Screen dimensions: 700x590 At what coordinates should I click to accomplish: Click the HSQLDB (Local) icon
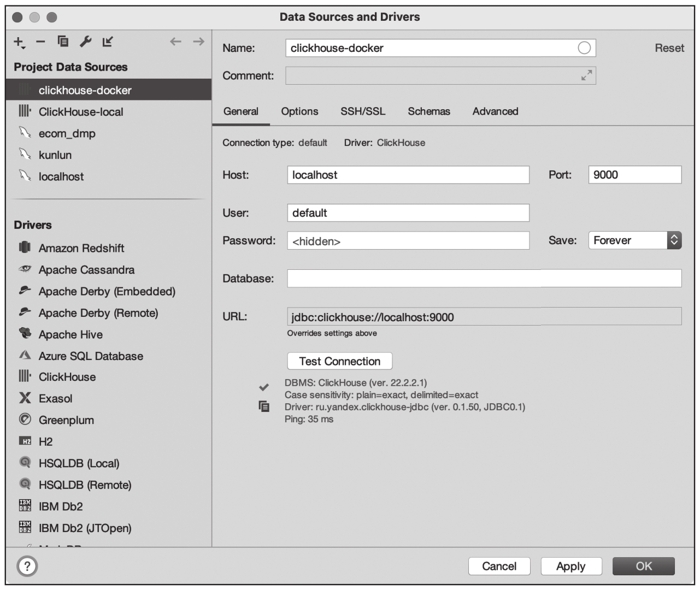[25, 462]
